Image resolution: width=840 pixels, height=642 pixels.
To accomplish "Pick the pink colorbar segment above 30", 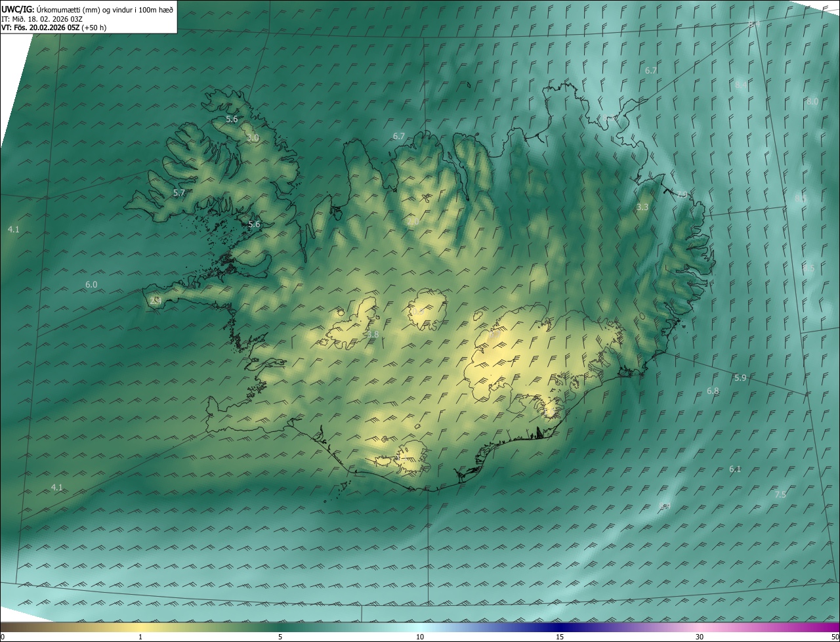I will (x=700, y=627).
